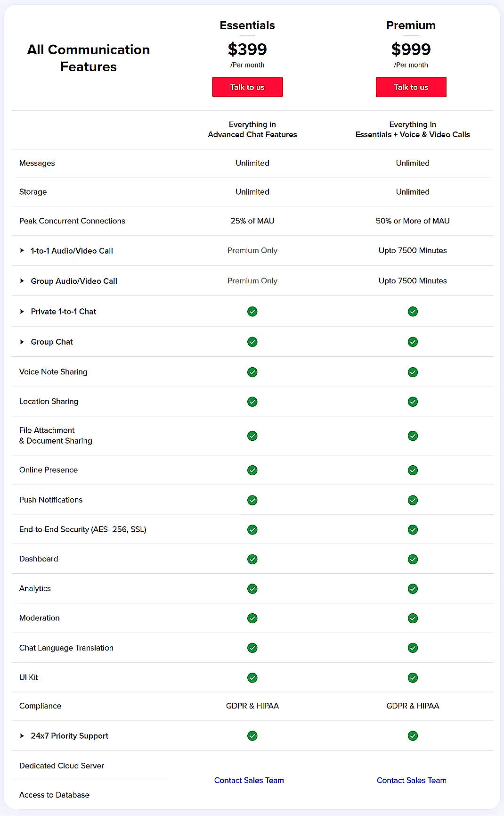
Task: Expand the Private 1-to-1 Chat row
Action: (22, 312)
